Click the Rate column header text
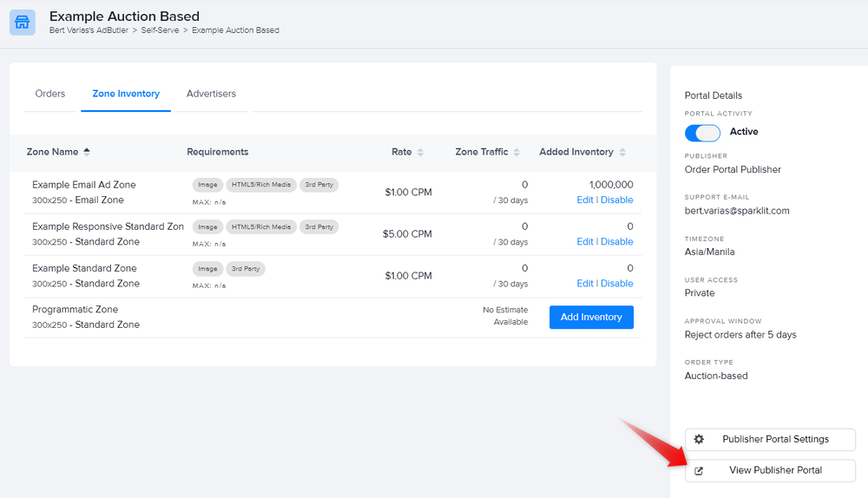Screen dimensions: 868x498 tap(401, 152)
